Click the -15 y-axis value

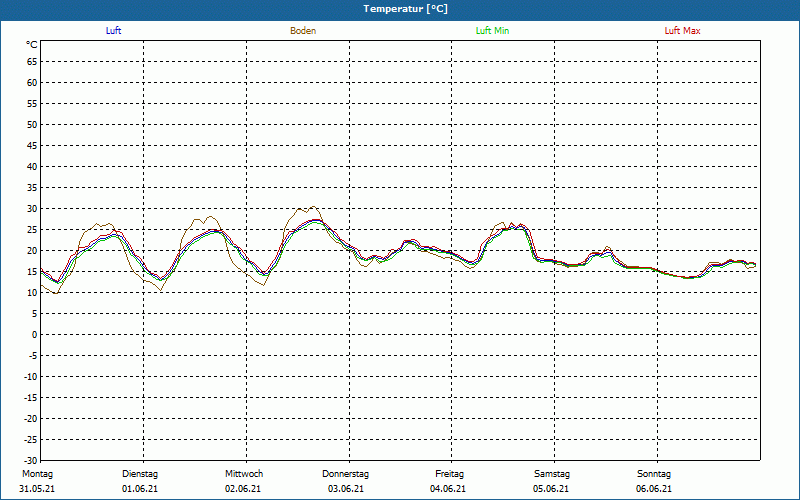(31, 397)
